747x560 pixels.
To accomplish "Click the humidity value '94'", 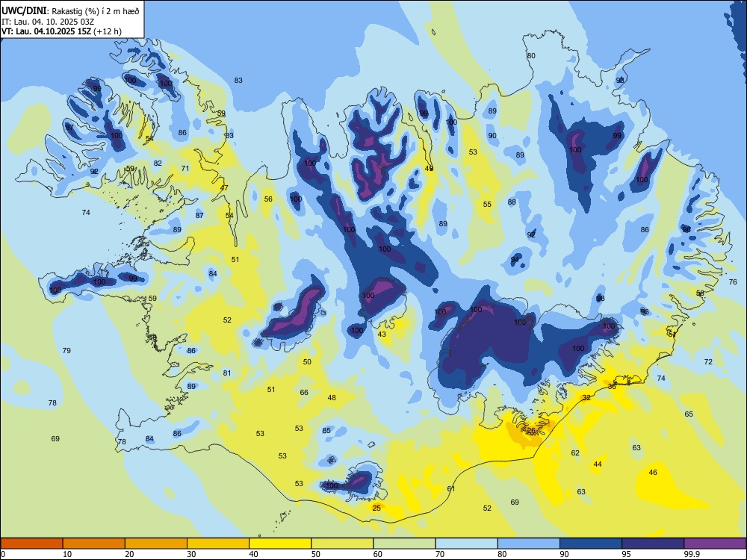I will [515, 260].
